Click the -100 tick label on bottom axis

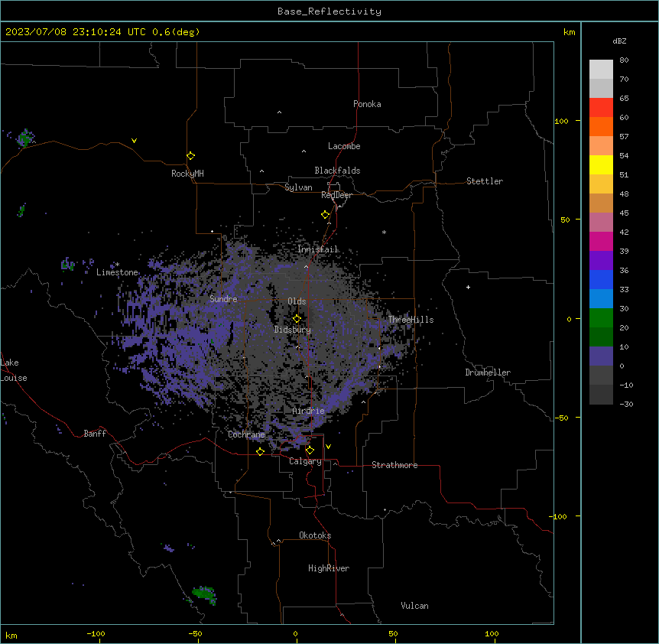point(96,633)
